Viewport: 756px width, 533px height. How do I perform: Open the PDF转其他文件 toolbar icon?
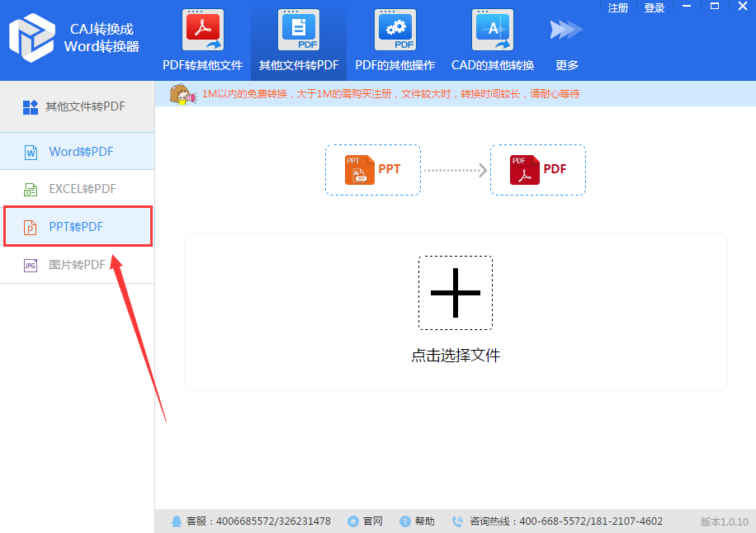point(202,30)
